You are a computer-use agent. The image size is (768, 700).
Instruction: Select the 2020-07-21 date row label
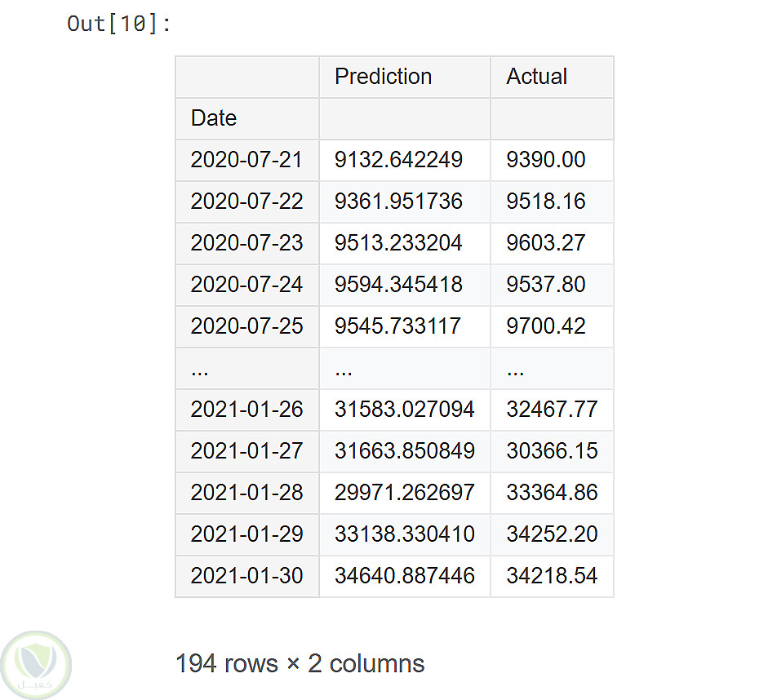(246, 160)
